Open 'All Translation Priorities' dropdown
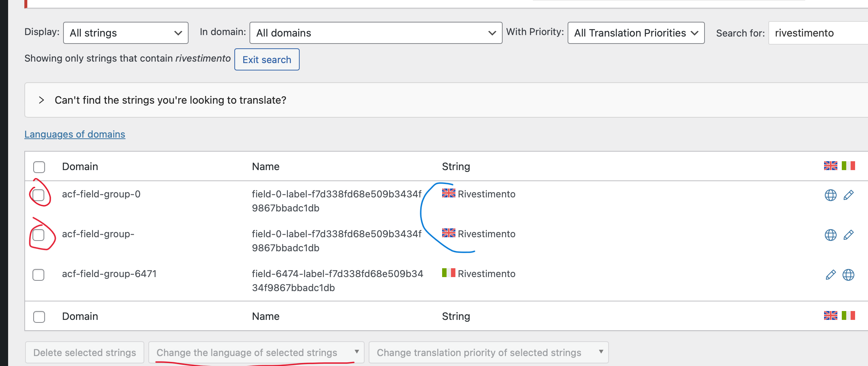Screen dimensions: 868x366 coord(636,33)
